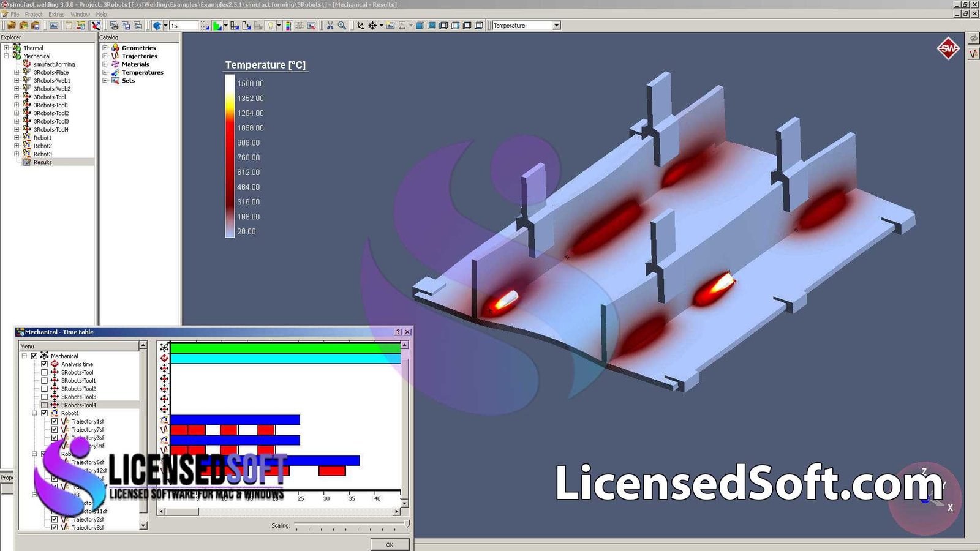Click the temperature color legend bar
The image size is (980, 551).
pyautogui.click(x=230, y=156)
